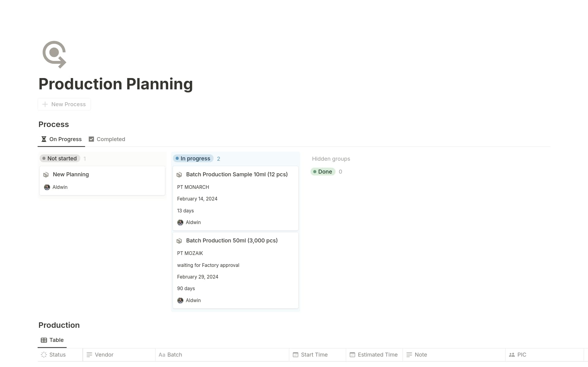Select the On Progress tab
The image size is (588, 367).
point(65,139)
